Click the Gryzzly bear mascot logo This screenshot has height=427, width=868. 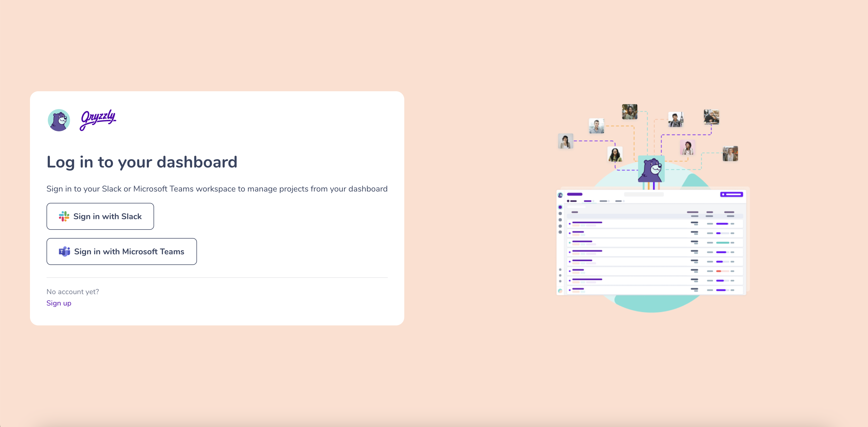point(59,120)
